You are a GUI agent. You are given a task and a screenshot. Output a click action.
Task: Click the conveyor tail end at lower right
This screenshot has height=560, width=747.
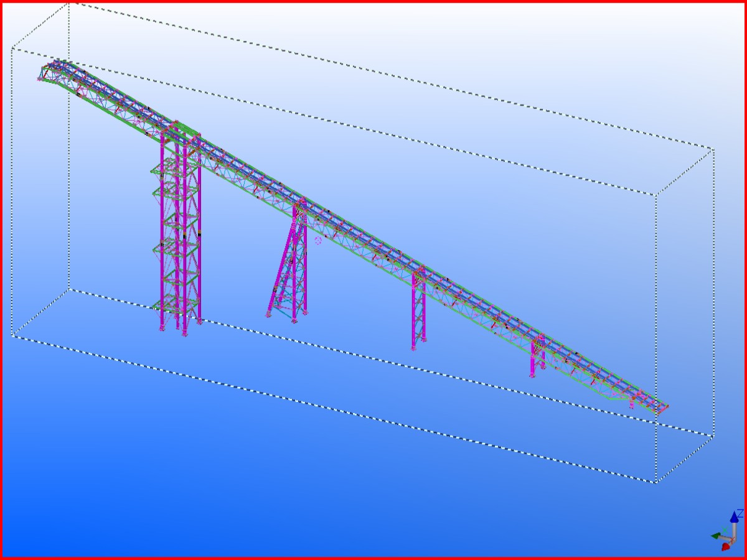click(661, 408)
